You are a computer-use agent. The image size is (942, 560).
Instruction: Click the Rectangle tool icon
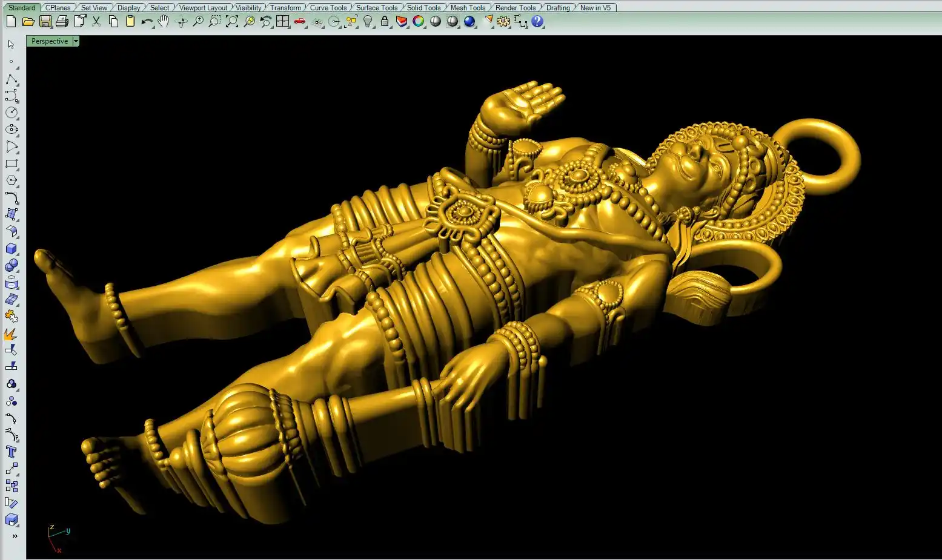[12, 163]
